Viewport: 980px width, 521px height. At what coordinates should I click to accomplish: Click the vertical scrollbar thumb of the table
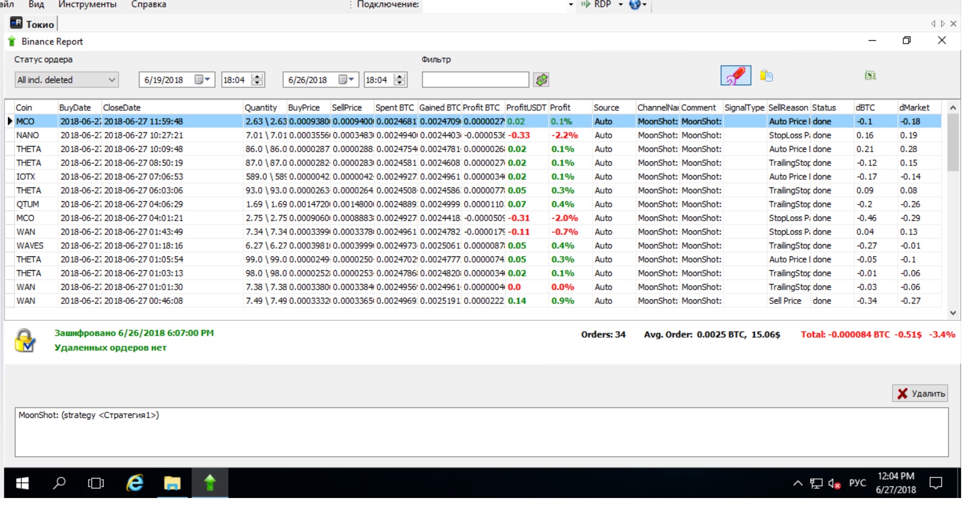pos(953,143)
